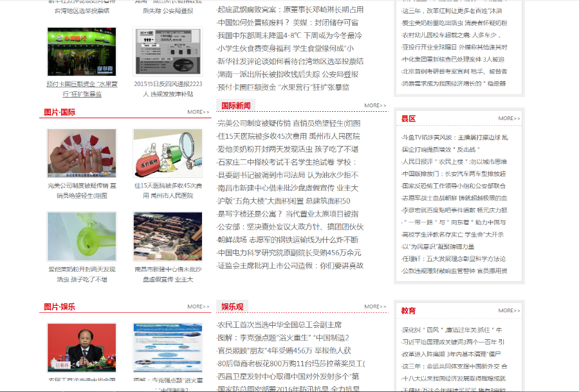
Task: Open 国家反恐怖工作领导小组和公安部联合 link
Action: click(454, 186)
